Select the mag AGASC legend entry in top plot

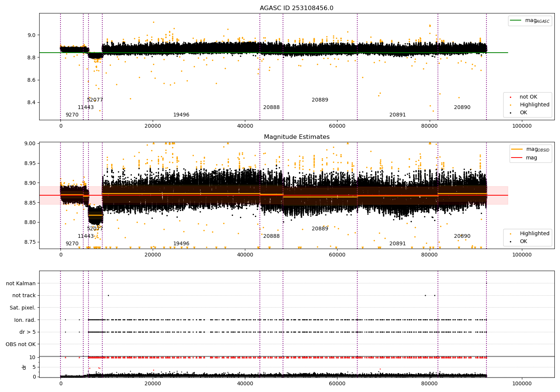point(530,21)
